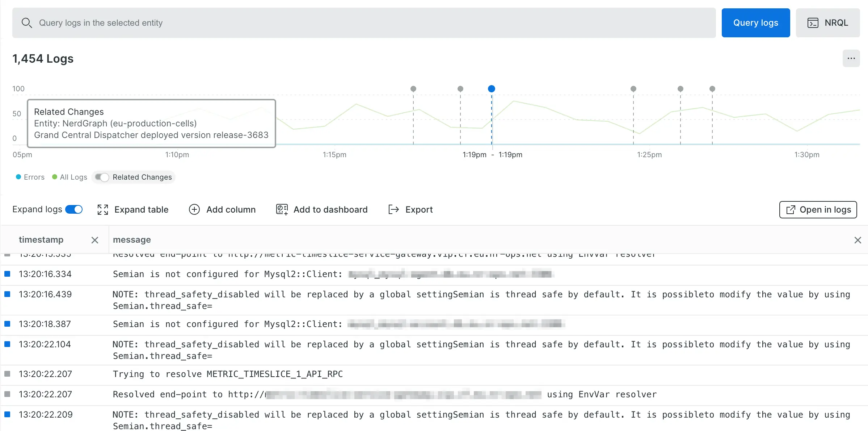Turn off the Expand logs switch
This screenshot has height=431, width=868.
(x=74, y=209)
